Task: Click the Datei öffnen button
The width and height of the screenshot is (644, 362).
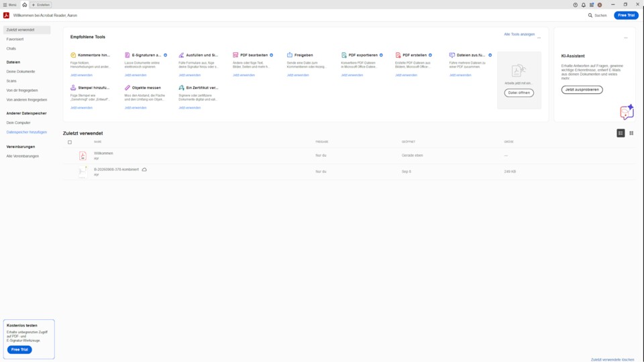Action: pos(519,93)
